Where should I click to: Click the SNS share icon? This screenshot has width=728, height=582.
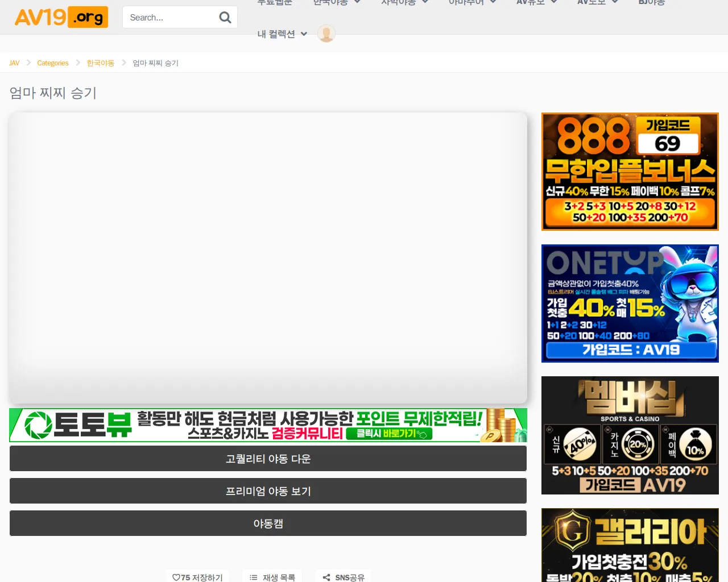coord(326,577)
